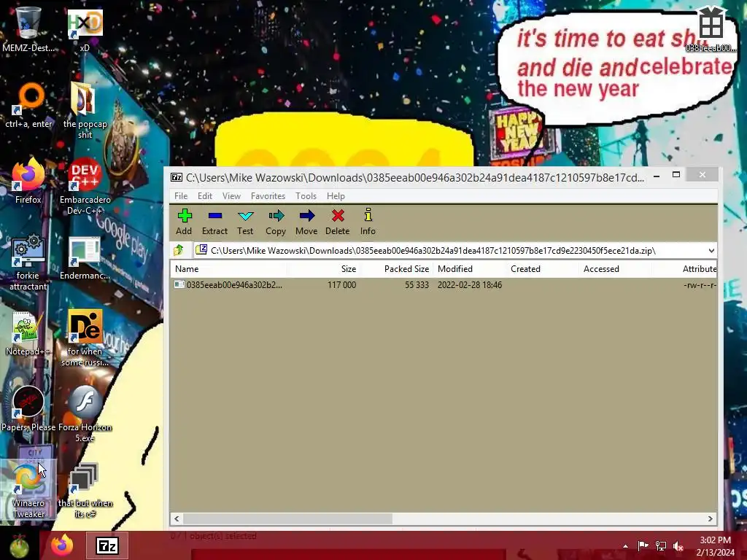Select the 'for when some russi' icon
Image resolution: width=747 pixels, height=560 pixels.
85,338
